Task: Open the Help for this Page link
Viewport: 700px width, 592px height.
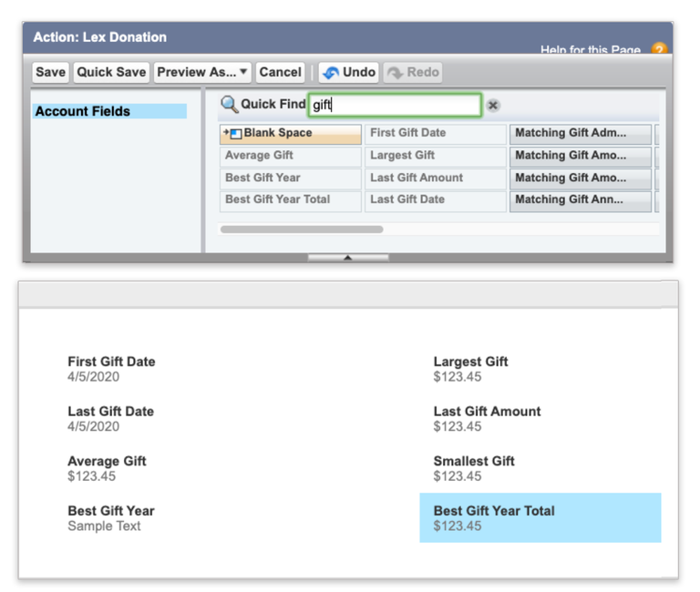Action: (591, 49)
